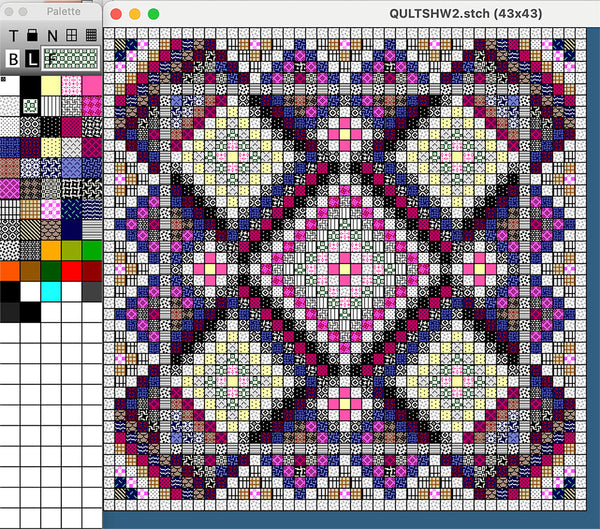Select the solid cyan swatch
600x529 pixels.
pyautogui.click(x=52, y=290)
